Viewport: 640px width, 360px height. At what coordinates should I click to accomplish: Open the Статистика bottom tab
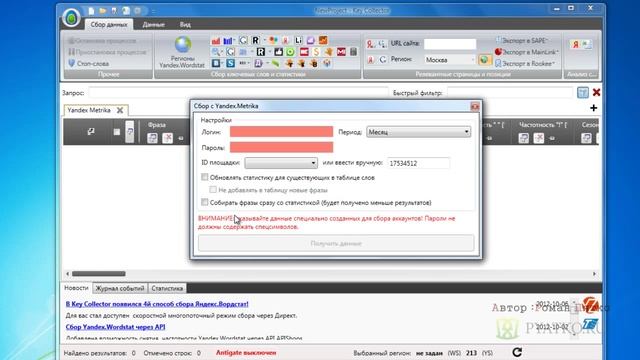coord(167,288)
